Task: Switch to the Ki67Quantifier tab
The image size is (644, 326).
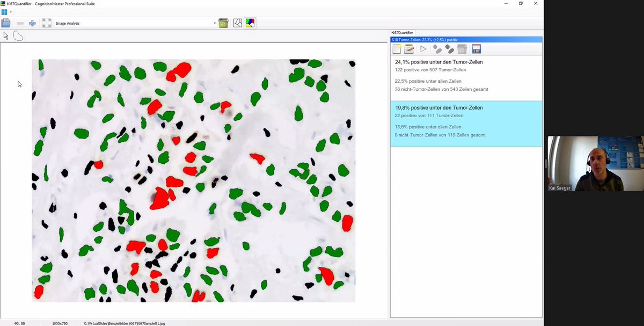Action: point(402,33)
